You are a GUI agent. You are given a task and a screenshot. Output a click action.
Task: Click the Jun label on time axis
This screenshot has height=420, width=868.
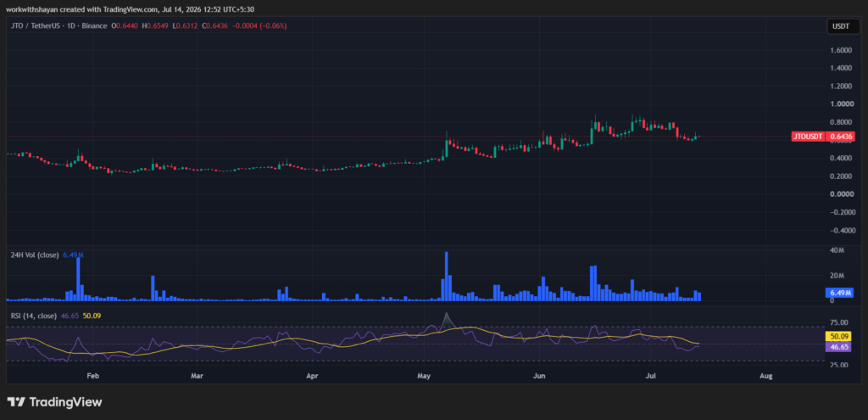(540, 376)
